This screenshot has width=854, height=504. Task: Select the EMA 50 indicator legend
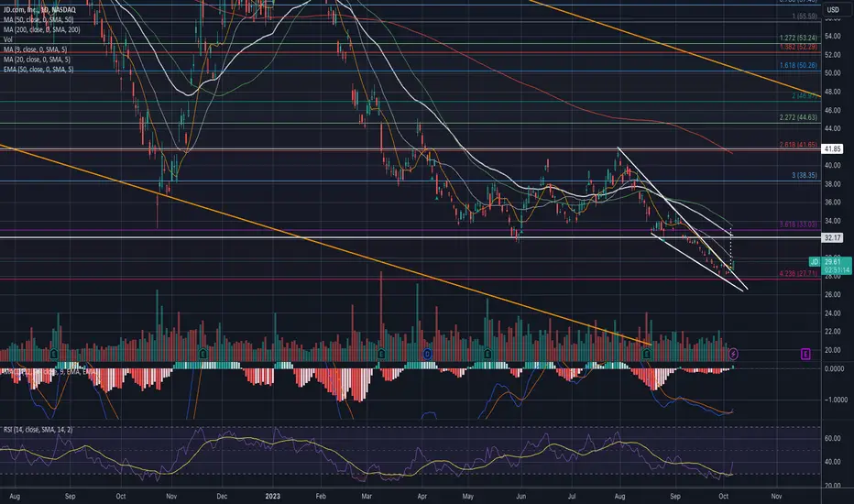(x=38, y=70)
